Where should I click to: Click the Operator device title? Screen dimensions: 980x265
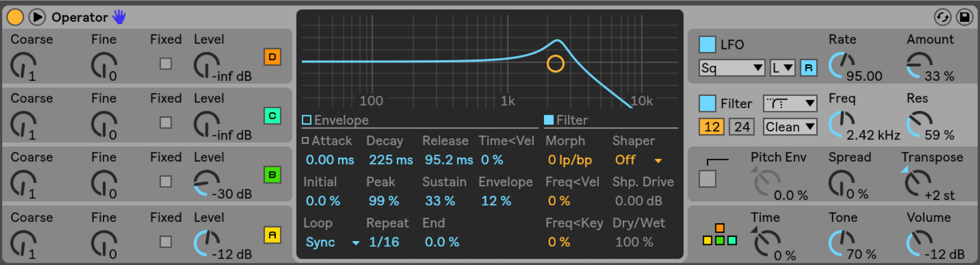(79, 18)
